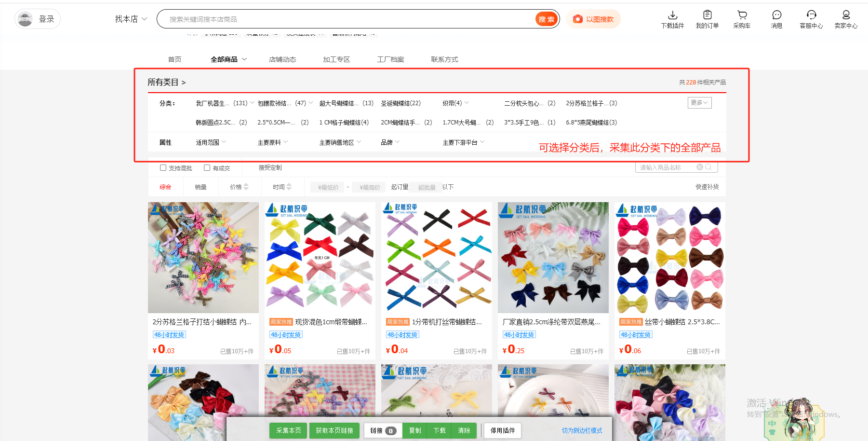Screen dimensions: 868x441
Task: Open the shopping cart icon
Action: 742,15
